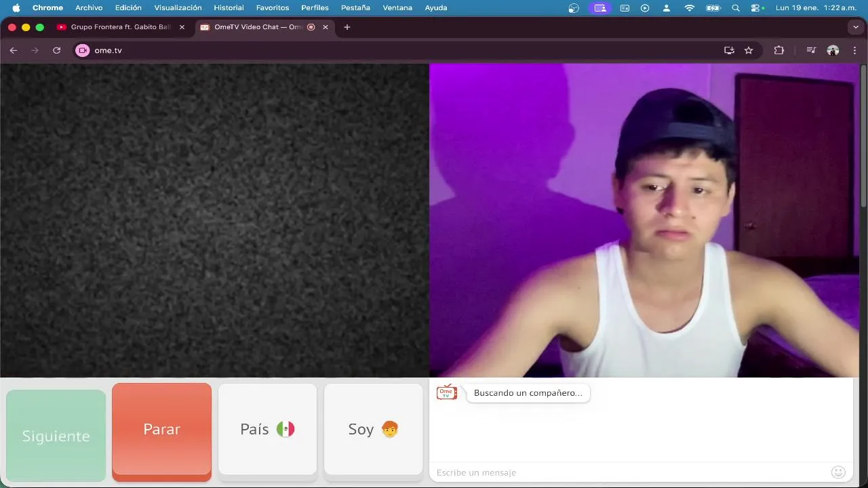Open the Chrome Extensions puzzle icon
The height and width of the screenshot is (488, 868).
pos(778,50)
